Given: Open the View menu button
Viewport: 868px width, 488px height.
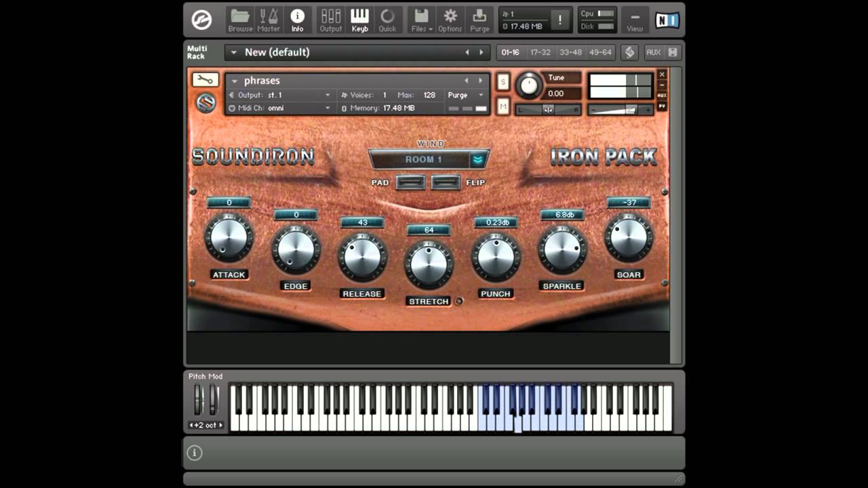Looking at the screenshot, I should tap(635, 20).
